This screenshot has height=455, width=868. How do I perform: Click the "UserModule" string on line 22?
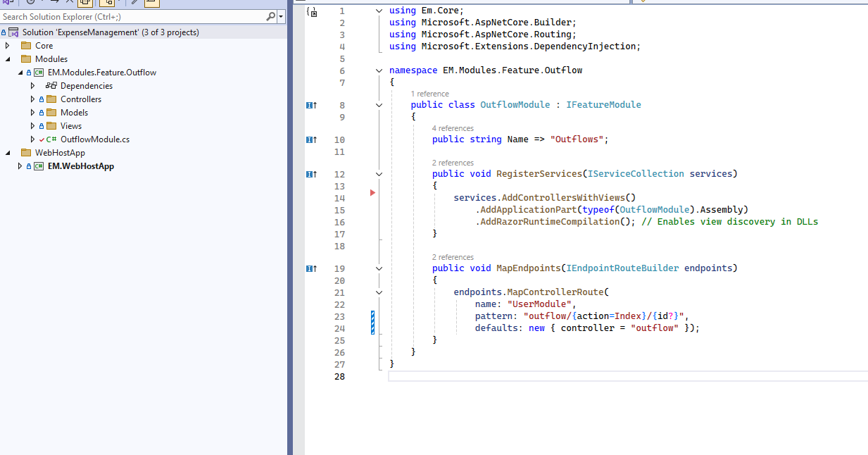click(539, 304)
